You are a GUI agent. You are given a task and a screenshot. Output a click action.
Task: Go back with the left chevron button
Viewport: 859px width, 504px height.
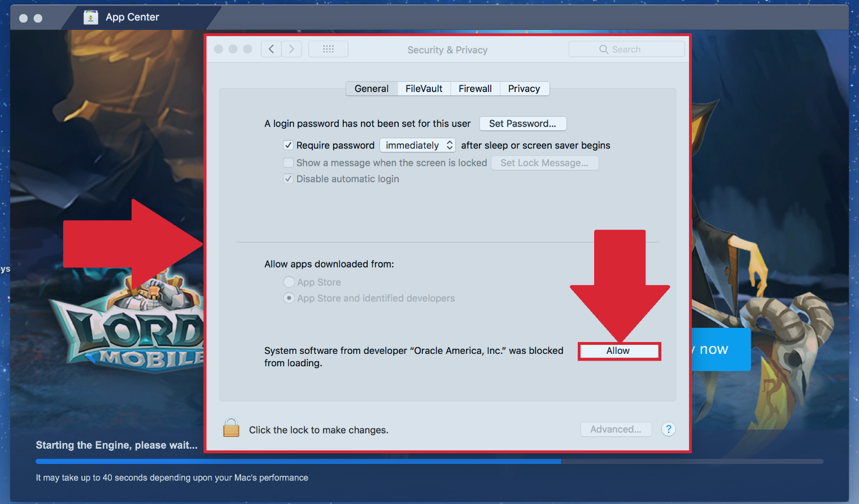point(271,49)
